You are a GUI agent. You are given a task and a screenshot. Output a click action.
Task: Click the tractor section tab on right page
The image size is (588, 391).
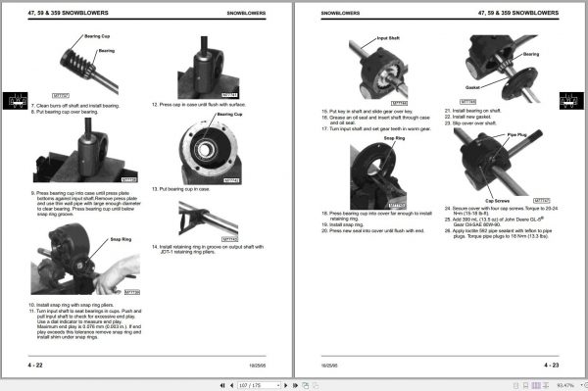point(571,101)
